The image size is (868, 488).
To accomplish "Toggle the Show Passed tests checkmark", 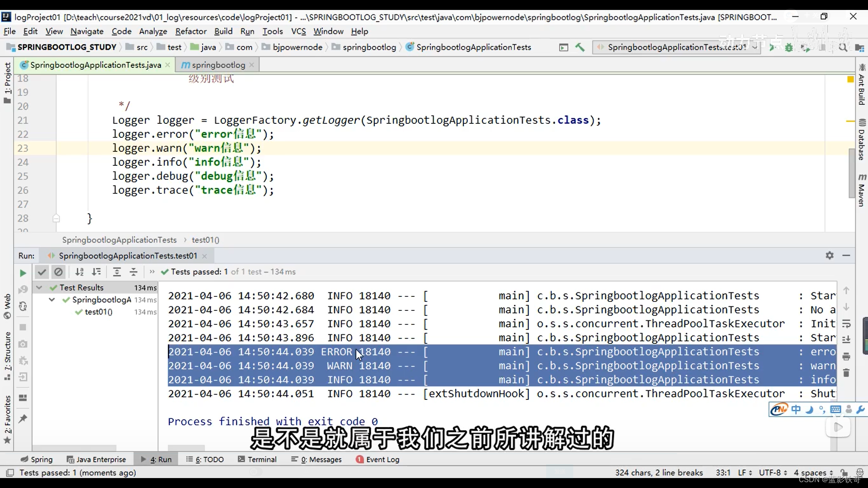I will click(42, 272).
